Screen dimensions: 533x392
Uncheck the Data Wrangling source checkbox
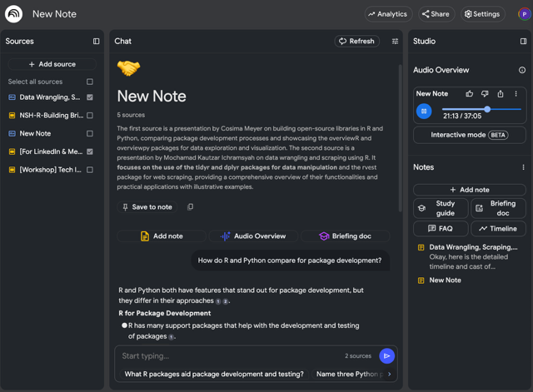click(x=90, y=97)
